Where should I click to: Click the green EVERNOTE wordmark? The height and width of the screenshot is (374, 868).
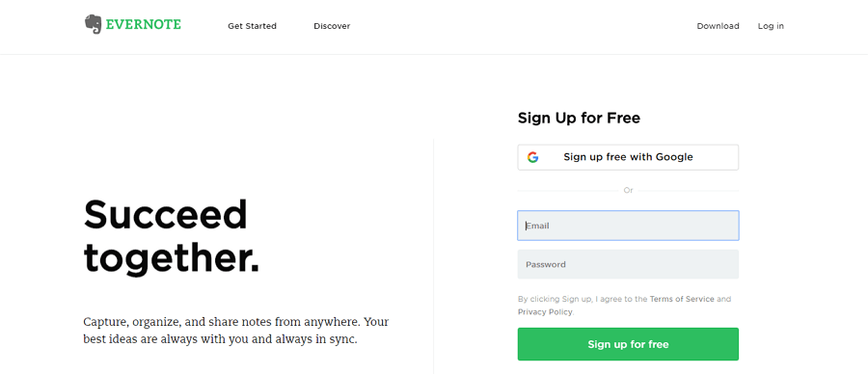click(x=144, y=24)
